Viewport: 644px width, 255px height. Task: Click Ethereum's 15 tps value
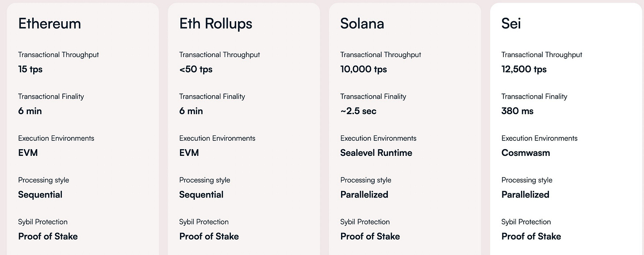31,70
